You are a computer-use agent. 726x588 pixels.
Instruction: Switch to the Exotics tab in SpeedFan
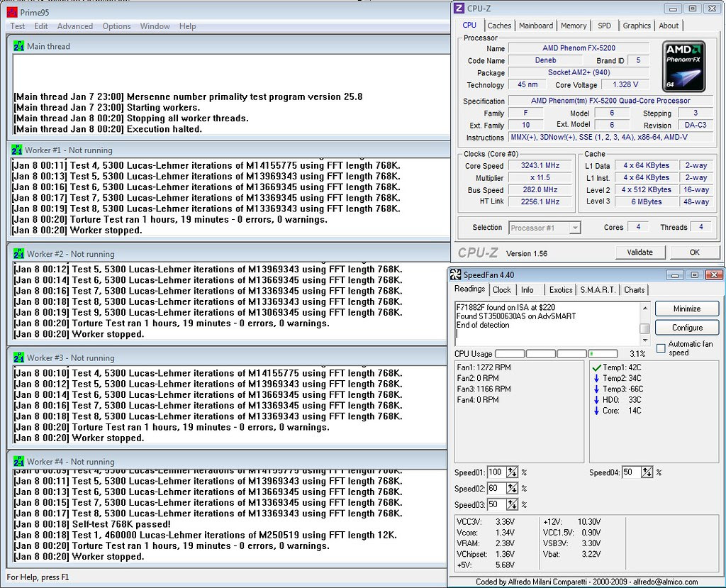coord(561,290)
